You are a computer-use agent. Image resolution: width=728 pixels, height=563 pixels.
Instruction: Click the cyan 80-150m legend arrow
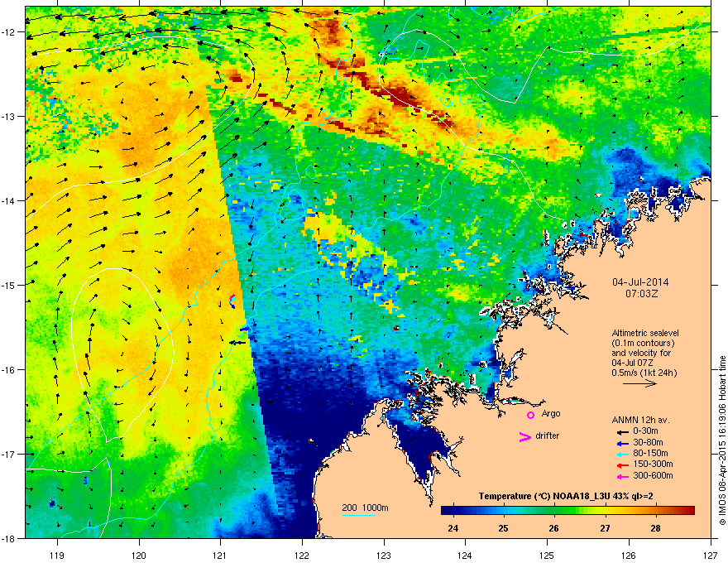pyautogui.click(x=622, y=455)
